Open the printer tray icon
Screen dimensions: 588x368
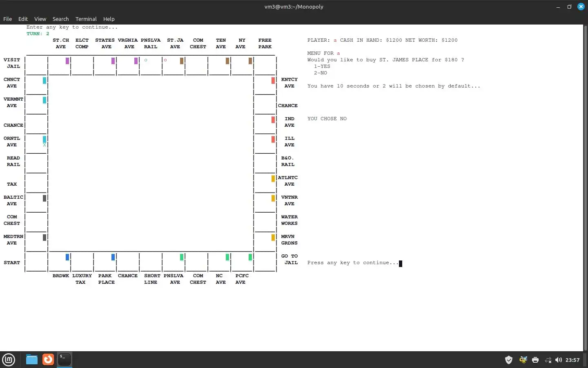[x=535, y=360]
